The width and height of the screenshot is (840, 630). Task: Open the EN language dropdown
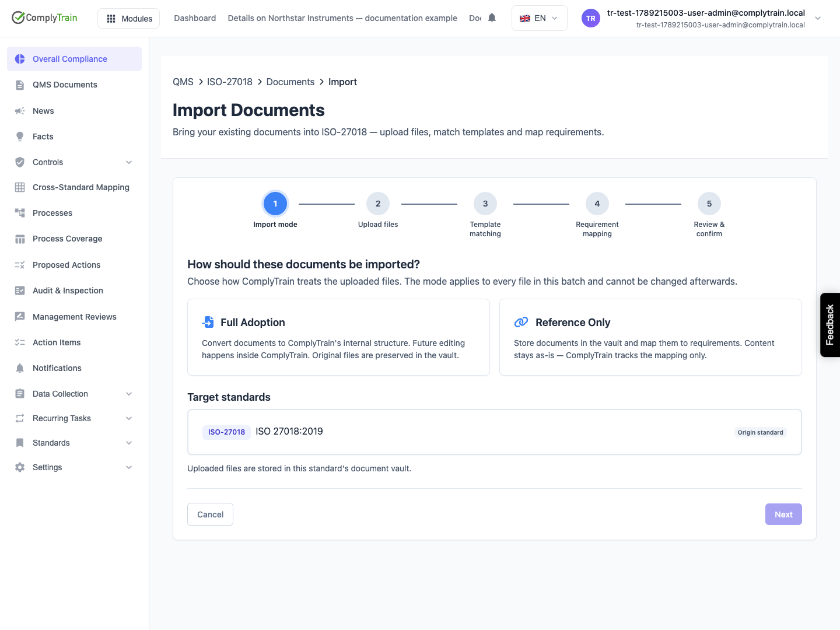coord(539,18)
